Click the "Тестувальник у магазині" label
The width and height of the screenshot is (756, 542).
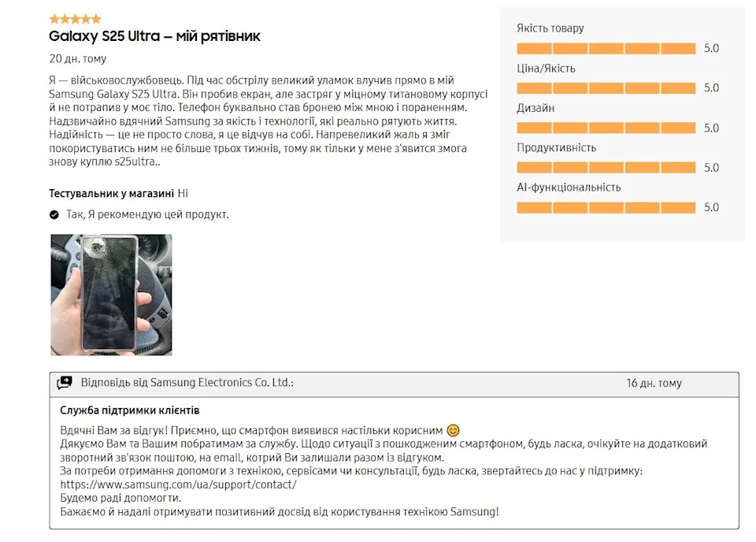click(x=111, y=193)
